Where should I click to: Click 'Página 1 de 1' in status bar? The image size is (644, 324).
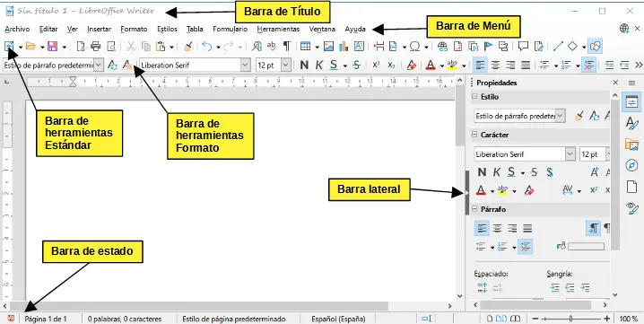46,319
